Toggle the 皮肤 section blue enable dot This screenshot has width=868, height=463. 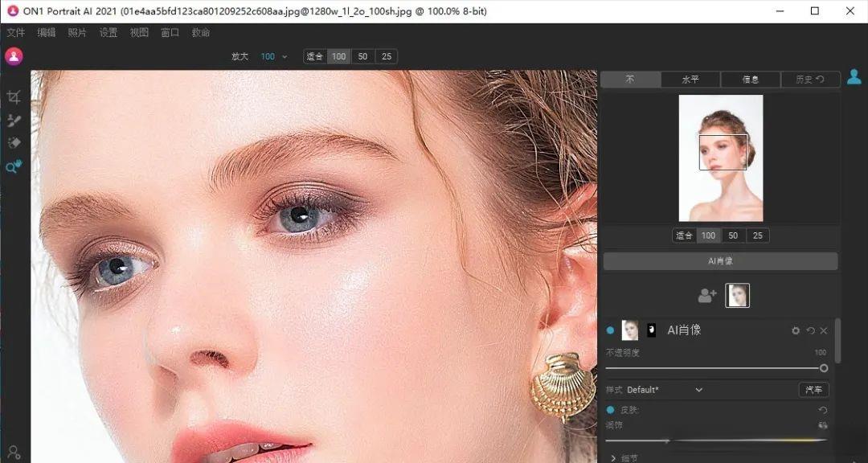(610, 410)
